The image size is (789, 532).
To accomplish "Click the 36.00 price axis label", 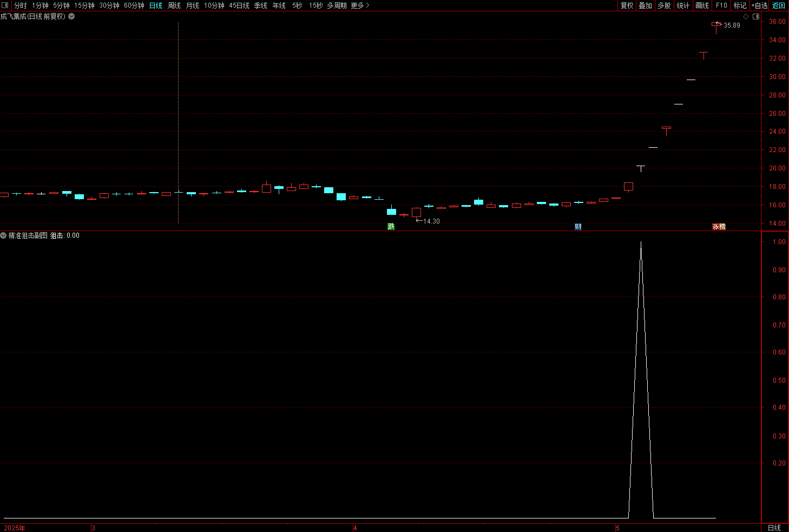I will [x=777, y=22].
